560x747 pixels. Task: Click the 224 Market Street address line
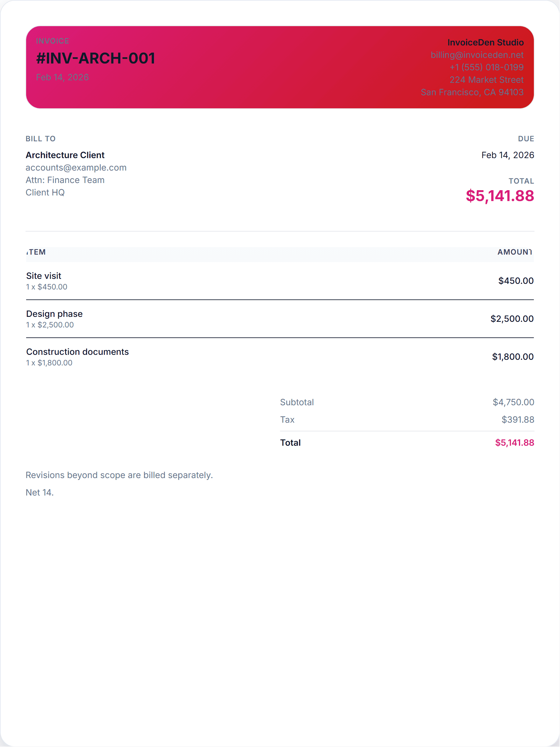[x=486, y=80]
